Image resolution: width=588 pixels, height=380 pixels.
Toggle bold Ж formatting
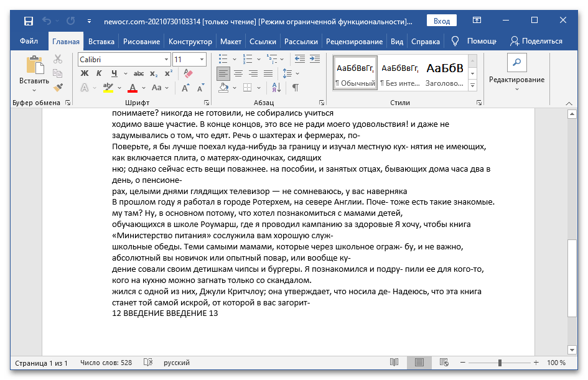pyautogui.click(x=85, y=73)
